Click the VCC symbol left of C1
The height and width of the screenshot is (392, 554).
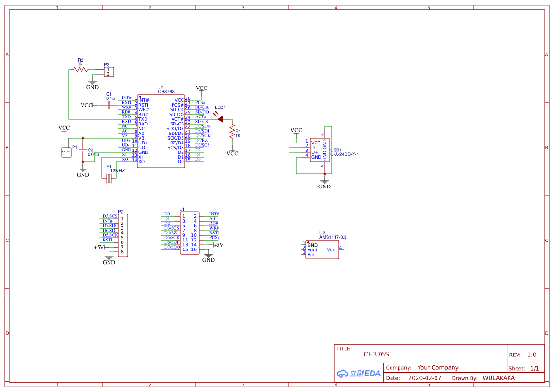click(x=87, y=105)
